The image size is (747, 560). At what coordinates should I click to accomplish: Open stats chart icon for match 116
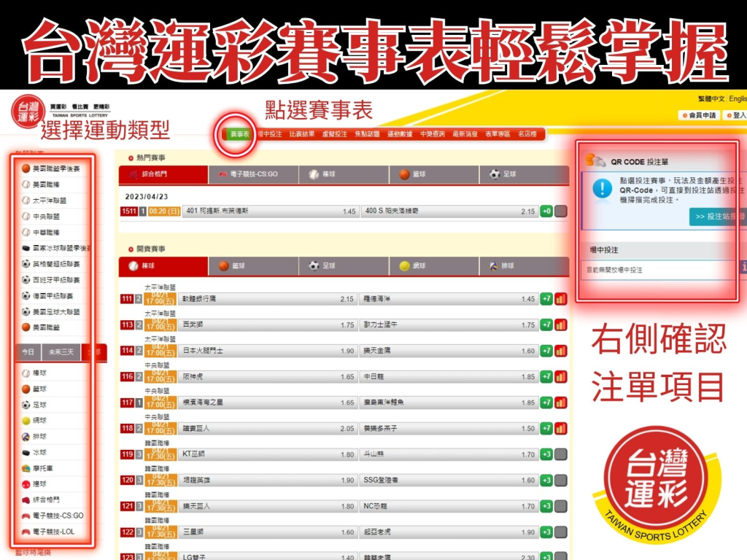coord(561,377)
